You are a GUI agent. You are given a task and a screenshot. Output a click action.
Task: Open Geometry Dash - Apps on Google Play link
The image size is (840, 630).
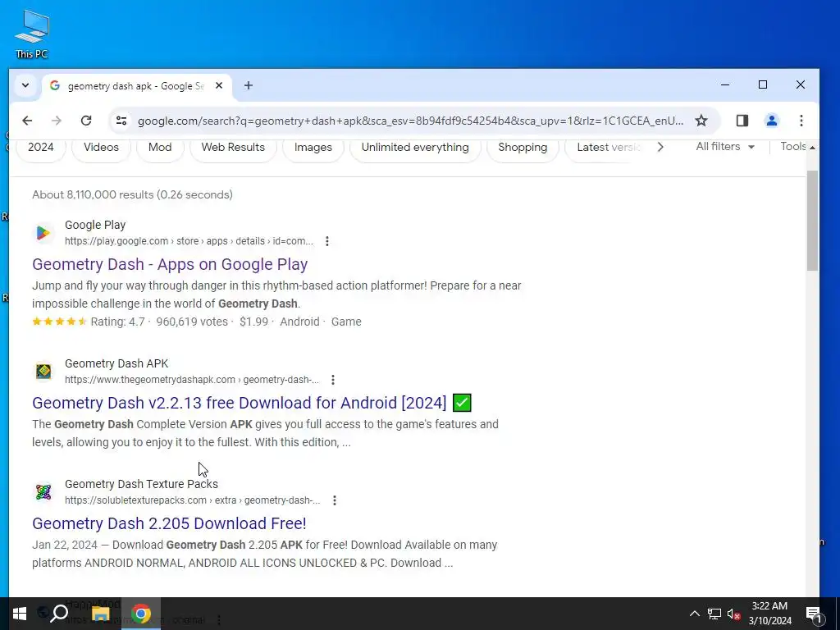click(x=170, y=264)
